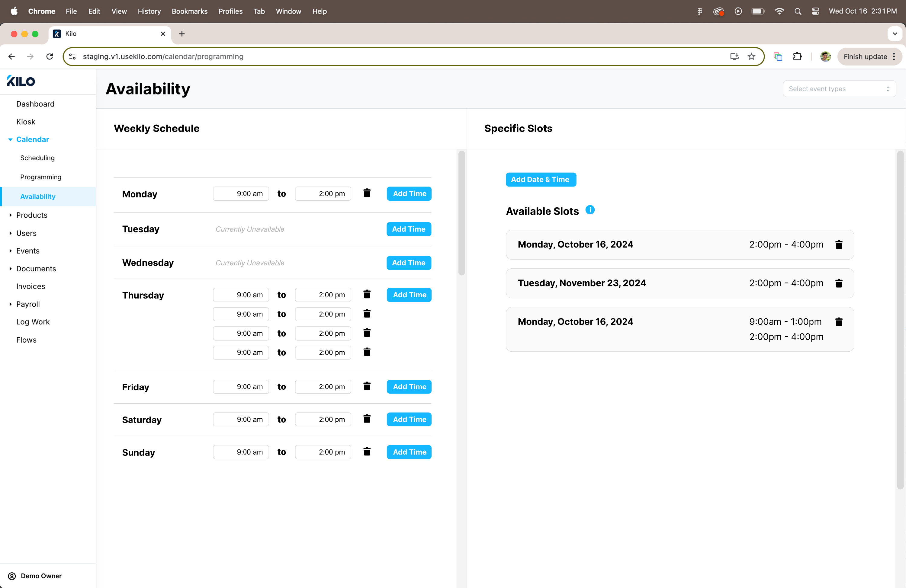Open the Chrome extensions puzzle icon
This screenshot has height=588, width=906.
797,57
